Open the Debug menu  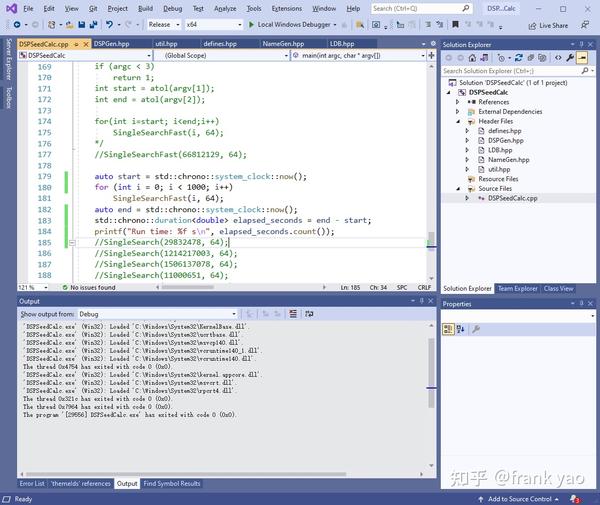(172, 8)
